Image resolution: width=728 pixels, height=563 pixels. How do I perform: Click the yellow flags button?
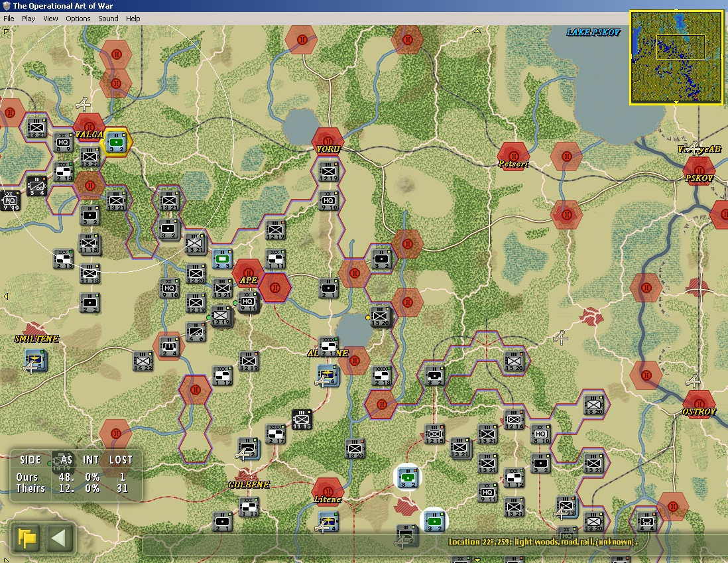(27, 538)
